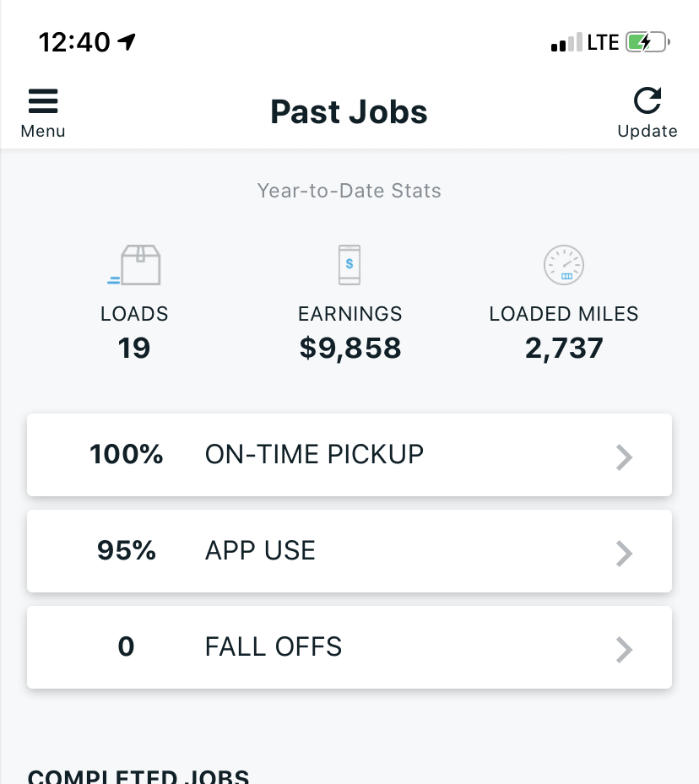699x784 pixels.
Task: Expand Fall Offs chevron arrow
Action: (624, 649)
